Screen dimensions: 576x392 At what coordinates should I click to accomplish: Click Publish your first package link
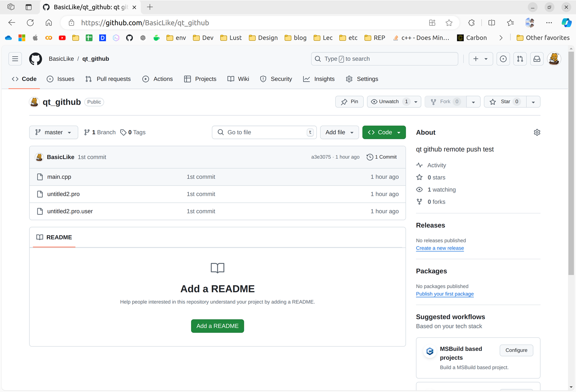pos(445,294)
